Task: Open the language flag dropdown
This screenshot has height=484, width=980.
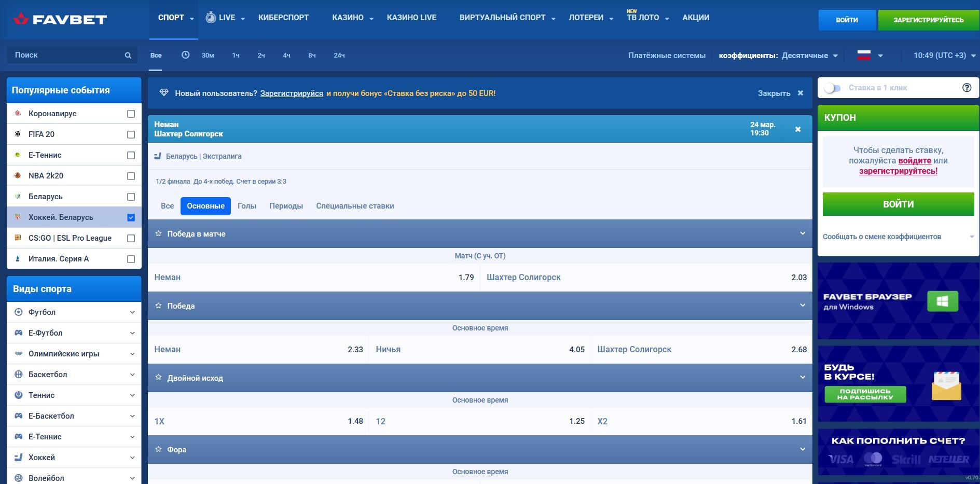Action: (870, 56)
